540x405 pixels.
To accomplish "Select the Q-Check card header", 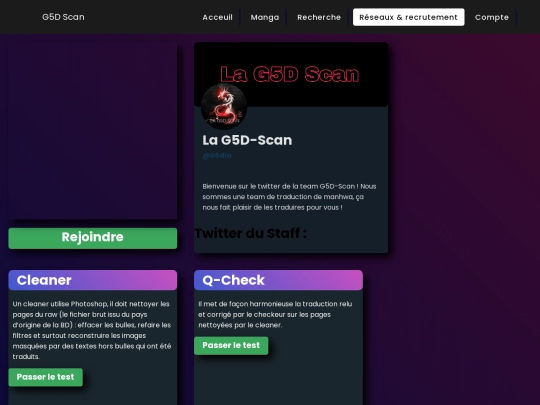I will [x=278, y=280].
